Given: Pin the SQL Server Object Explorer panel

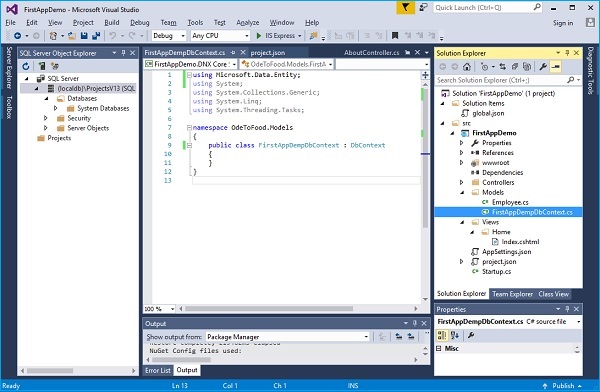Looking at the screenshot, I should point(123,53).
